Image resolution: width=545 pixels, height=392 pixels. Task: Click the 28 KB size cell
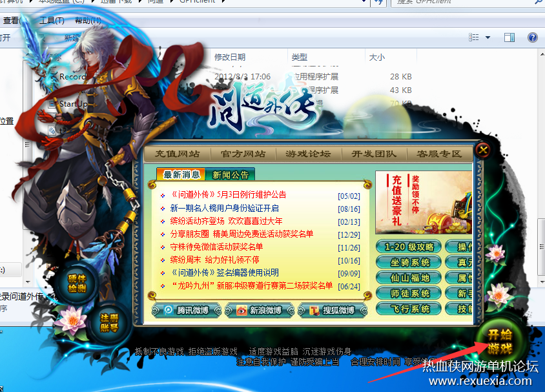pyautogui.click(x=401, y=76)
